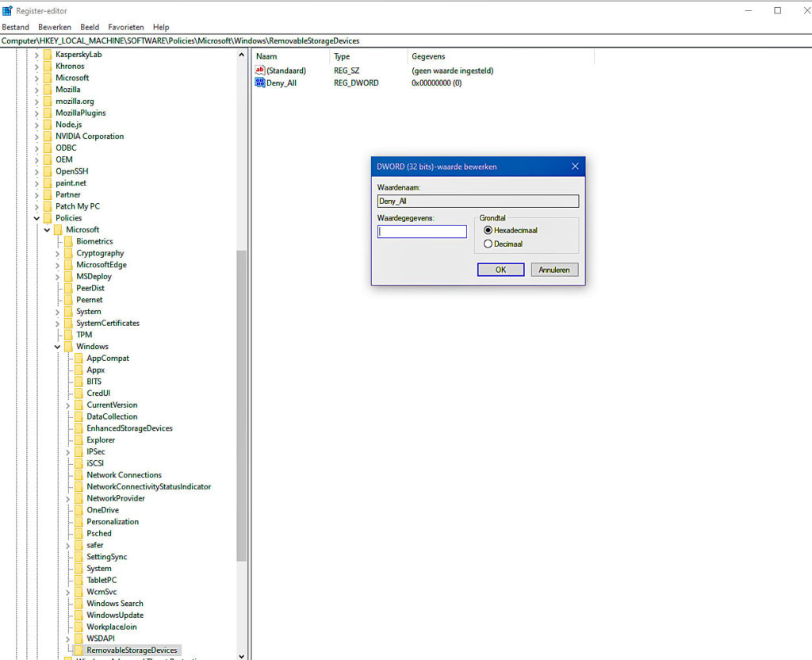The height and width of the screenshot is (660, 812).
Task: Focus the Waardegegevens input field
Action: tap(422, 232)
